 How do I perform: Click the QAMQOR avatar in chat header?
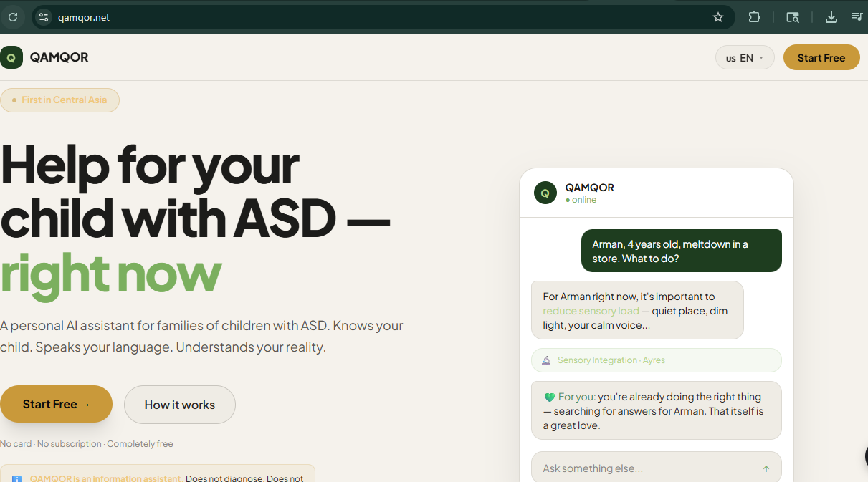pos(545,193)
